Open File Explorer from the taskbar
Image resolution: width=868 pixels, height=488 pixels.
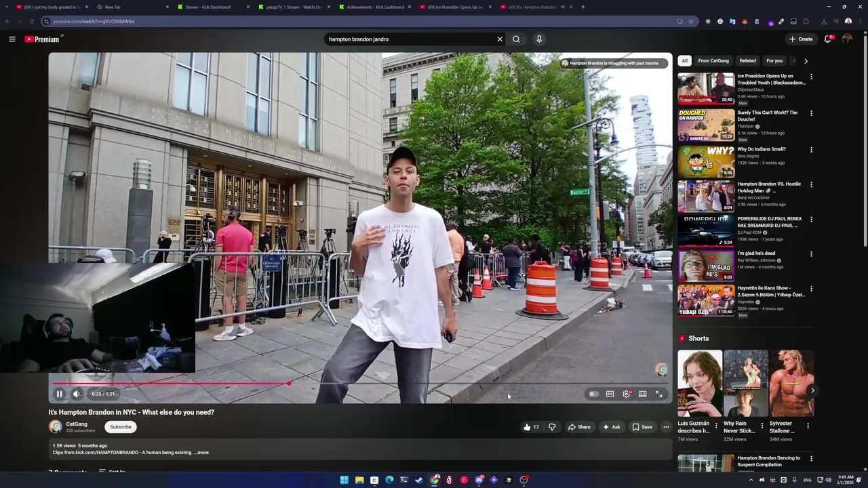[x=359, y=480]
